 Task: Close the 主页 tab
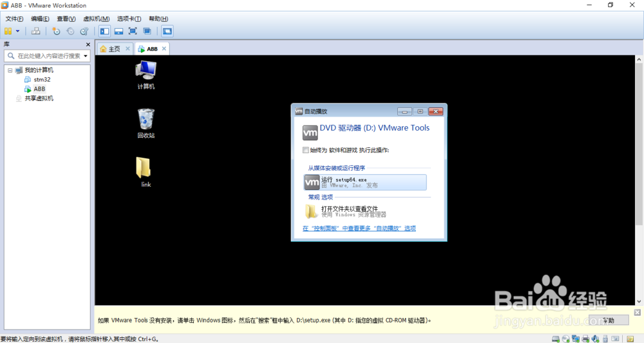click(128, 48)
